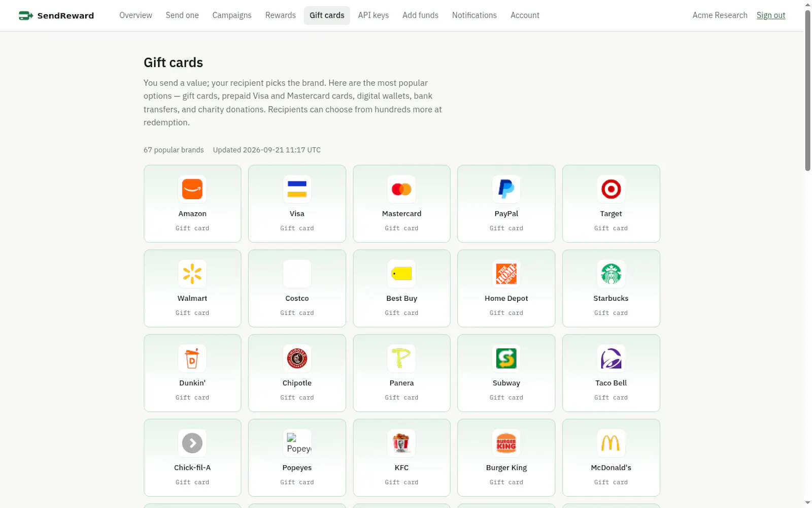
Task: Click the Burger King name label
Action: coord(506,468)
